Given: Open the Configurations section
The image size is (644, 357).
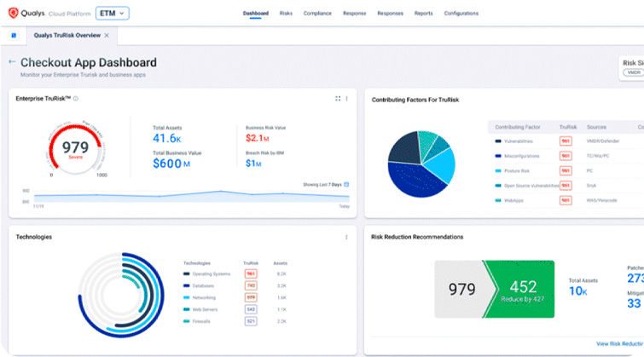Looking at the screenshot, I should pos(461,14).
